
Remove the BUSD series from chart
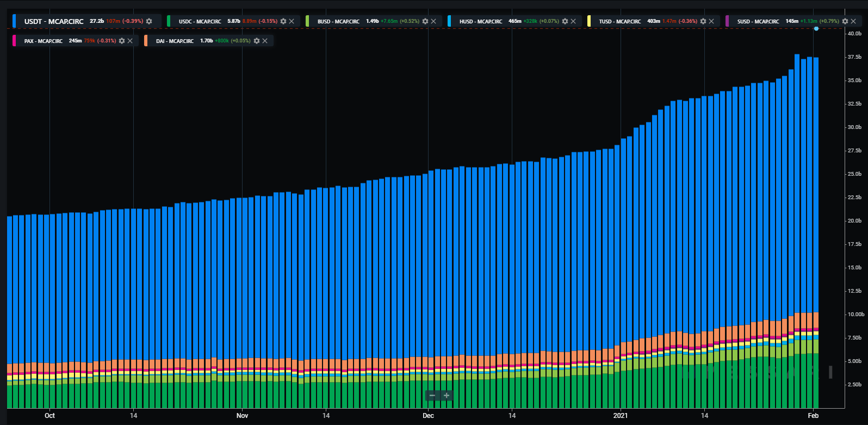tap(433, 21)
